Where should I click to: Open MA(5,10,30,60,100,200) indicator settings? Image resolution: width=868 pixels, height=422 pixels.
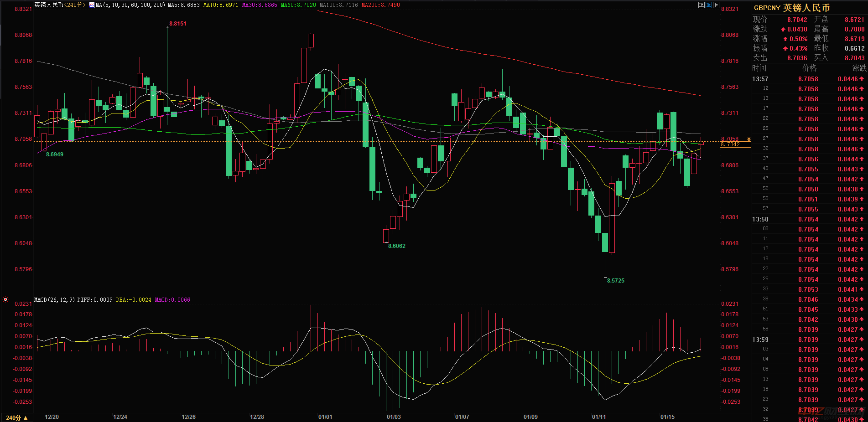click(x=130, y=5)
